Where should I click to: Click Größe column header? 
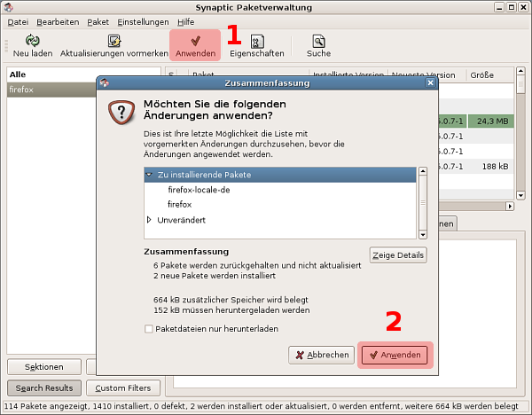pyautogui.click(x=489, y=75)
